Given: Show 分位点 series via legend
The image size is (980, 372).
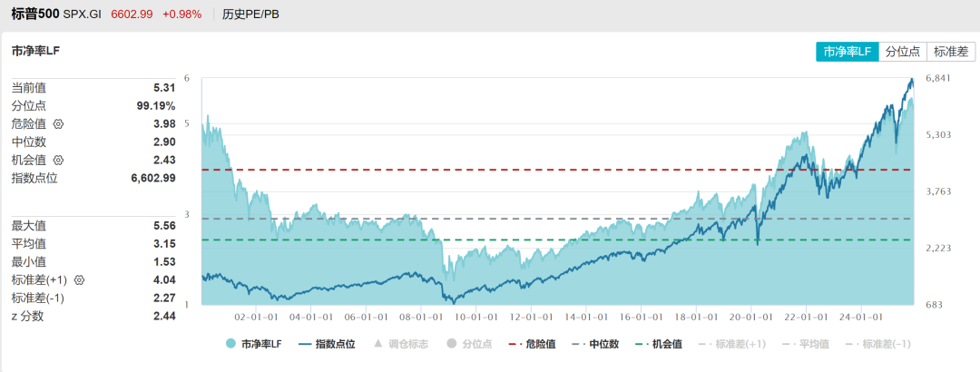Looking at the screenshot, I should point(469,344).
